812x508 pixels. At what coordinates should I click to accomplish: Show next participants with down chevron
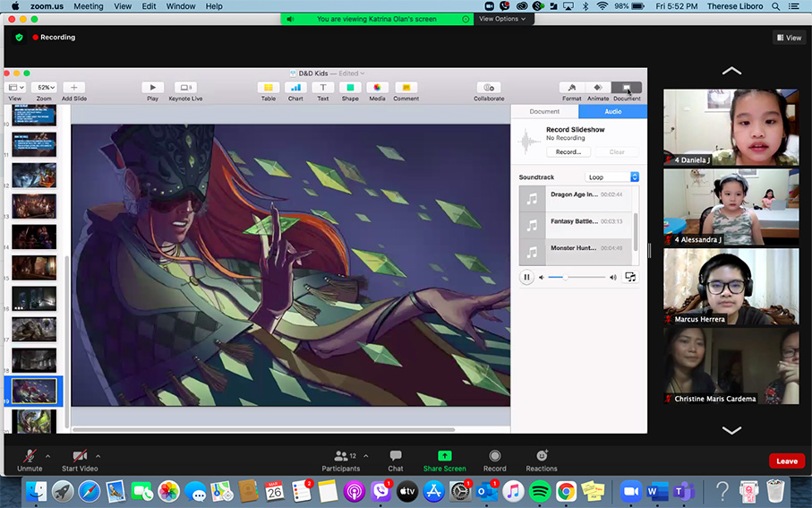tap(731, 430)
